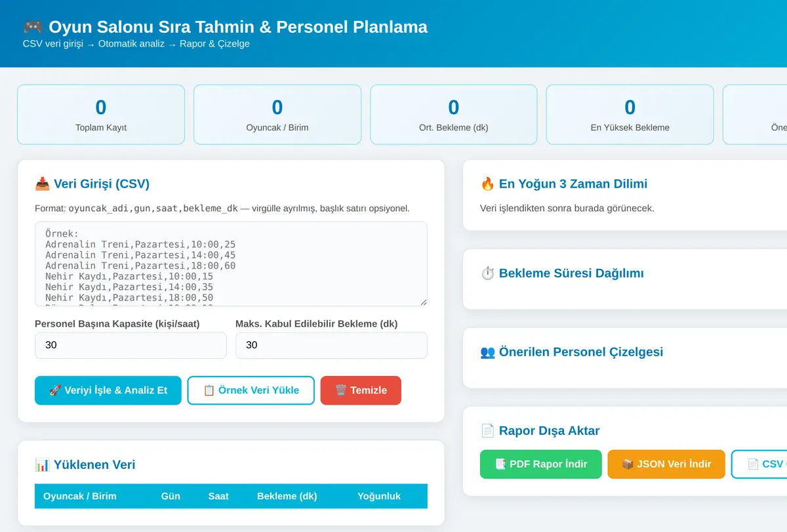787x532 pixels.
Task: Download JSON Veri İndir export
Action: tap(666, 464)
